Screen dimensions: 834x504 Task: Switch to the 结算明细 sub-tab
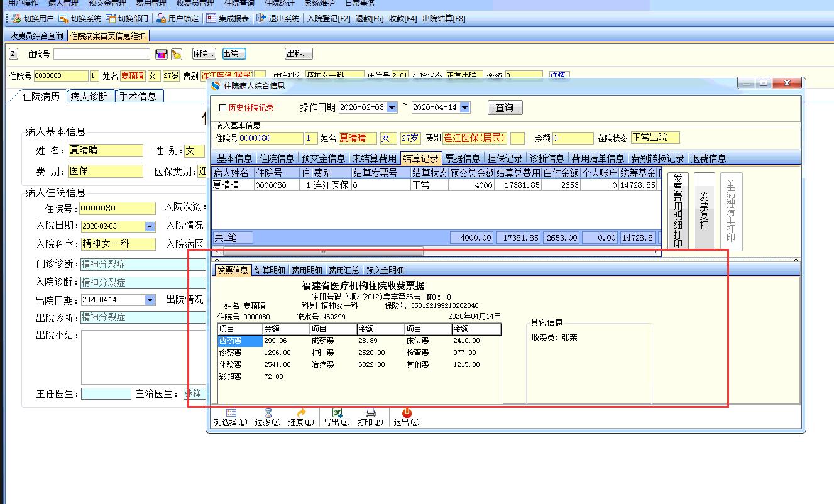(x=270, y=270)
